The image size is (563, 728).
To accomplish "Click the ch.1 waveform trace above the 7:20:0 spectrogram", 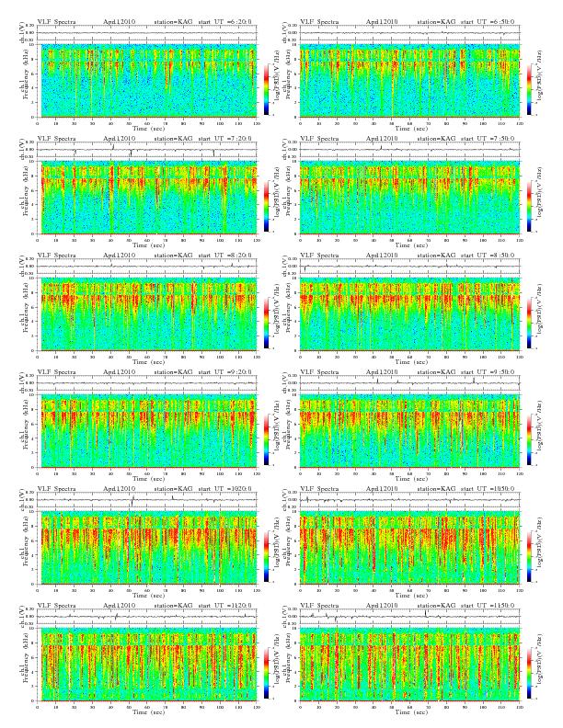I will tap(147, 150).
